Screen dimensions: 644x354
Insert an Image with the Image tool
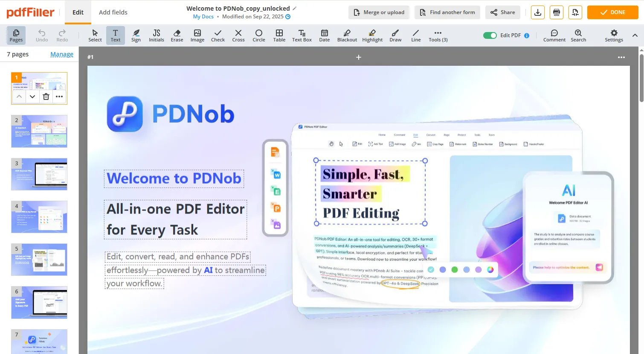(x=197, y=35)
